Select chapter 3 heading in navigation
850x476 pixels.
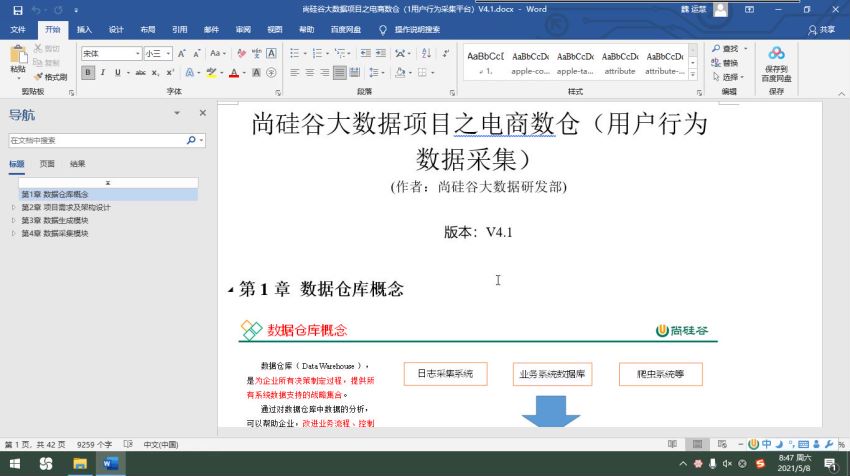point(55,220)
